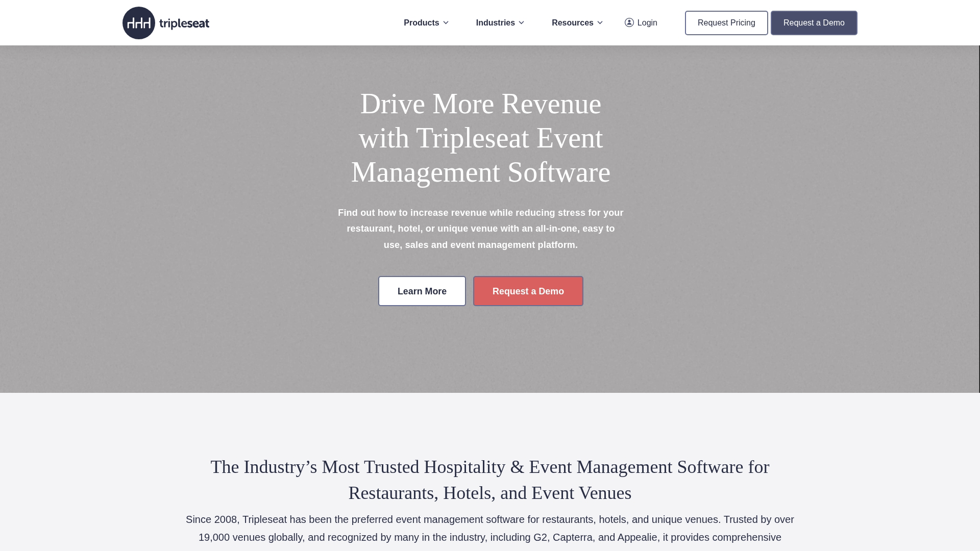Image resolution: width=980 pixels, height=551 pixels.
Task: Click the circular Tripleseat logo icon
Action: [138, 23]
